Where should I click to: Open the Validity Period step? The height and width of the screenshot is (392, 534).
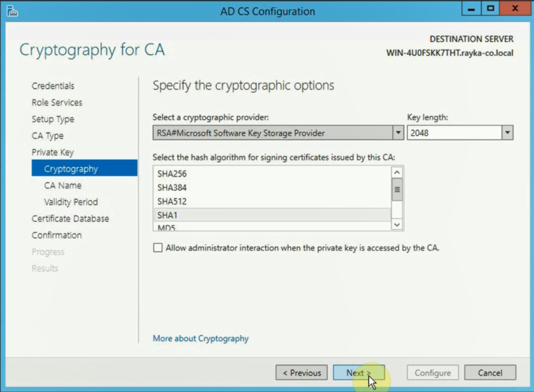coord(71,202)
